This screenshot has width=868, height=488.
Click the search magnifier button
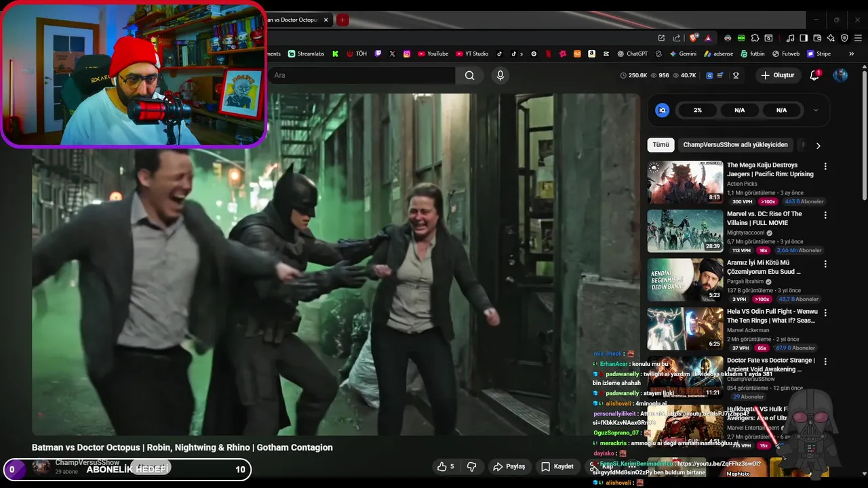coord(469,75)
